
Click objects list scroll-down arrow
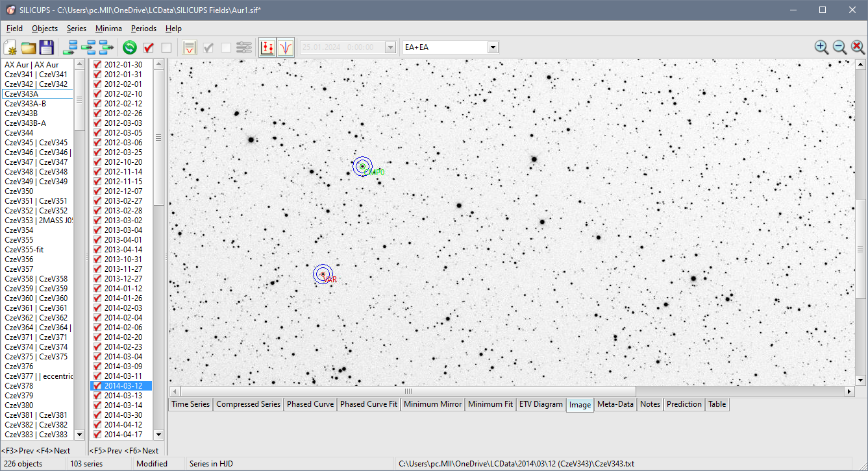click(80, 435)
